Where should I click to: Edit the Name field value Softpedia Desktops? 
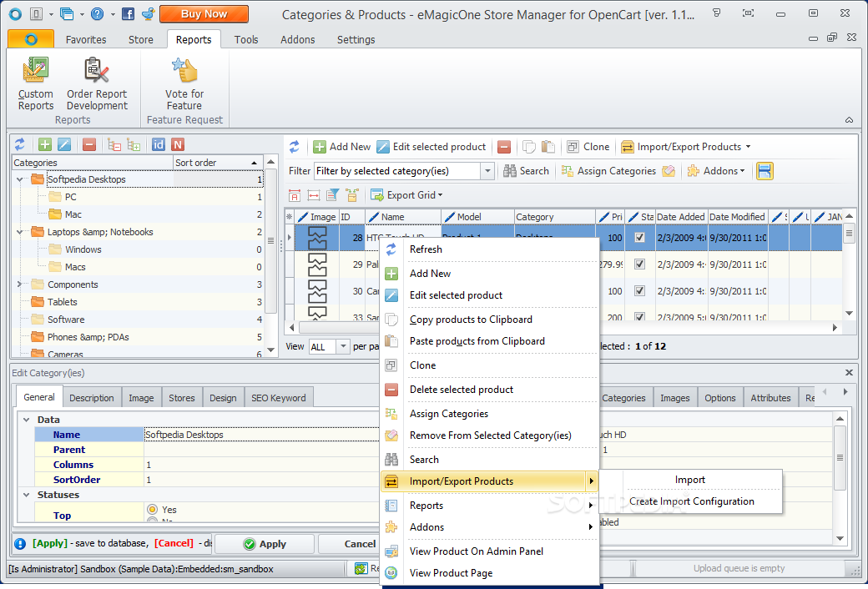point(260,435)
